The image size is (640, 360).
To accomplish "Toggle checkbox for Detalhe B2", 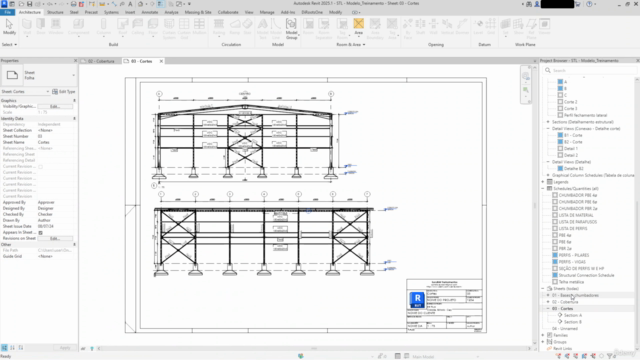I will point(560,169).
